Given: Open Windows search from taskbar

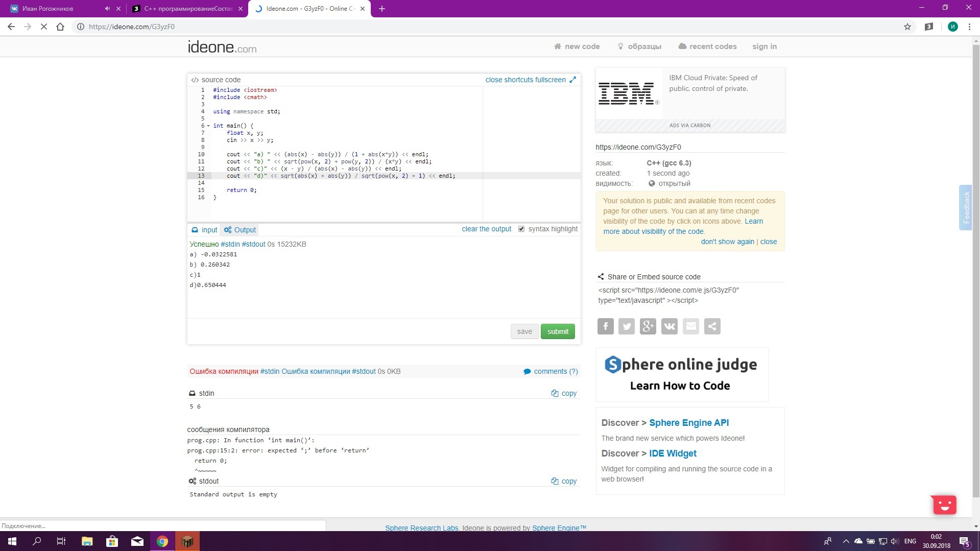Looking at the screenshot, I should coord(37,541).
